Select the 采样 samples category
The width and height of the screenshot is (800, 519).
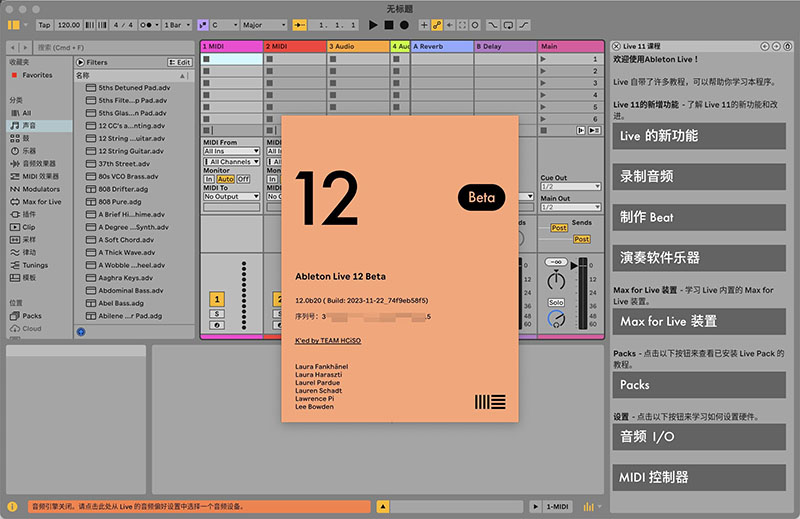29,239
